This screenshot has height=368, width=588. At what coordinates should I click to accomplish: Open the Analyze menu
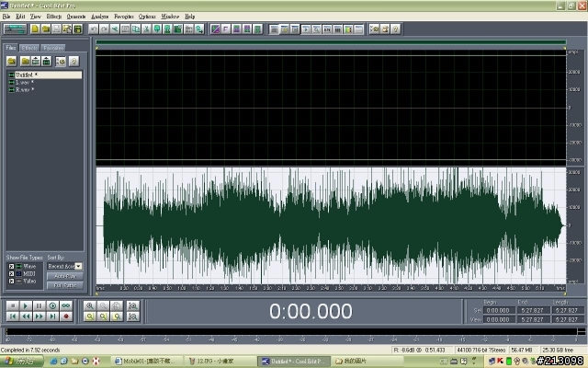[100, 17]
